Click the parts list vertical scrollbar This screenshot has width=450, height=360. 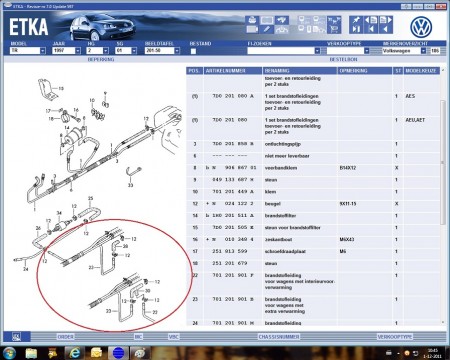click(443, 197)
